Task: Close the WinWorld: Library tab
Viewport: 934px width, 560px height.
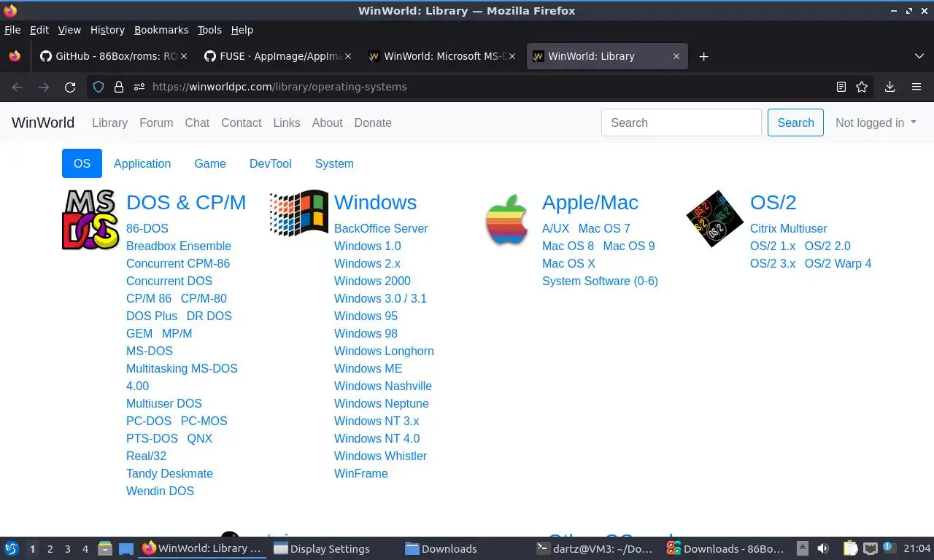Action: pos(676,56)
